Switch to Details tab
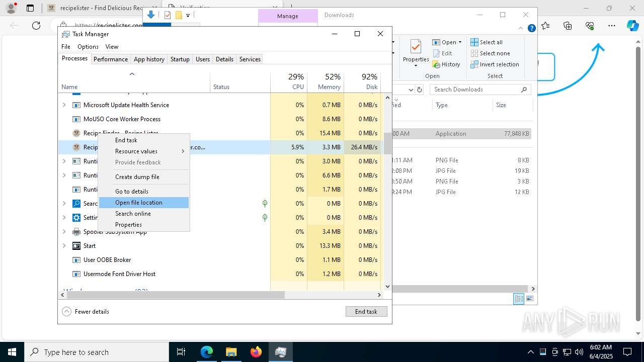The image size is (644, 362). [224, 59]
